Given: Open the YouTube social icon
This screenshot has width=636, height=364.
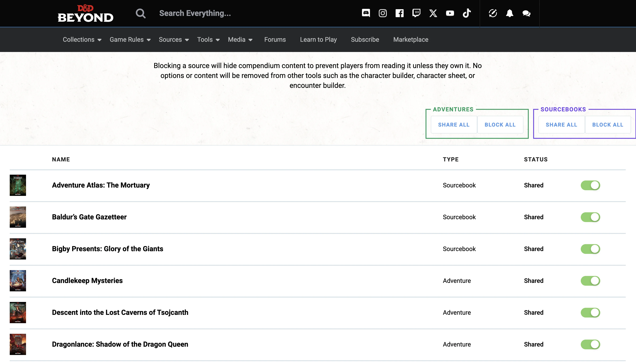Looking at the screenshot, I should click(x=450, y=13).
